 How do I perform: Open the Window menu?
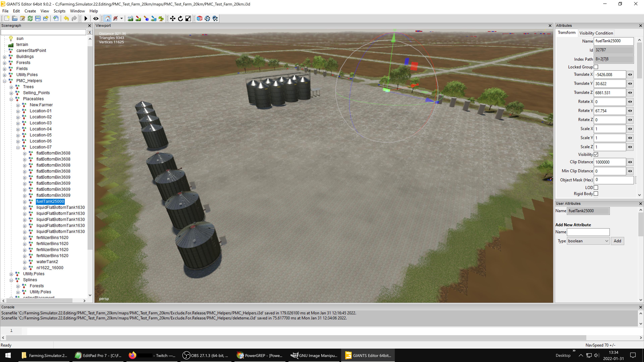point(77,11)
